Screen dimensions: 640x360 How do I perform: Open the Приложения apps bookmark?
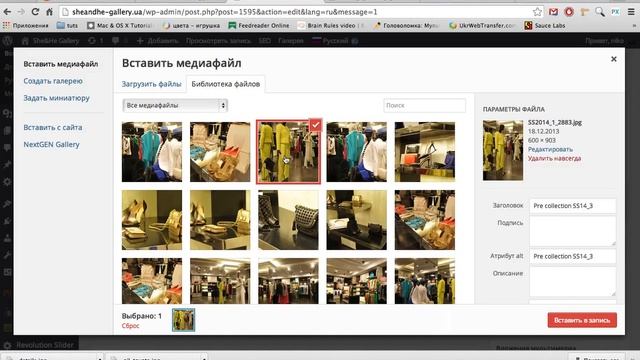point(26,25)
